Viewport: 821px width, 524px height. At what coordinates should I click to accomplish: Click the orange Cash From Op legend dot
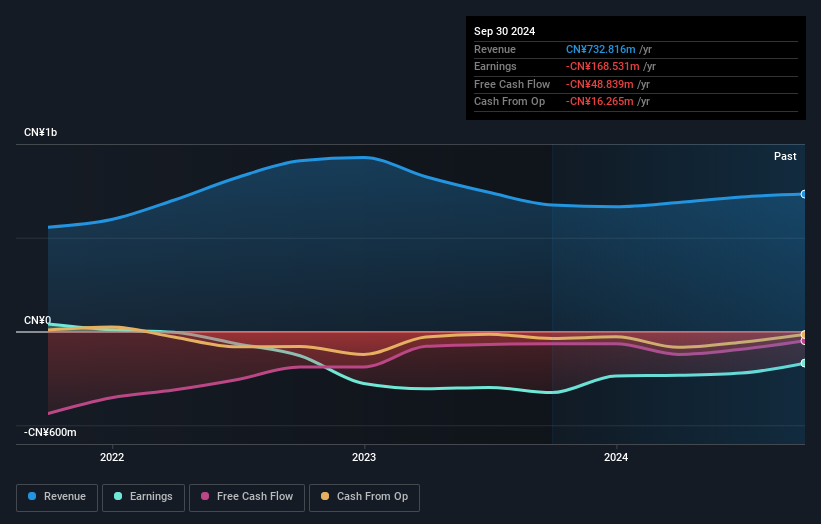pos(325,496)
